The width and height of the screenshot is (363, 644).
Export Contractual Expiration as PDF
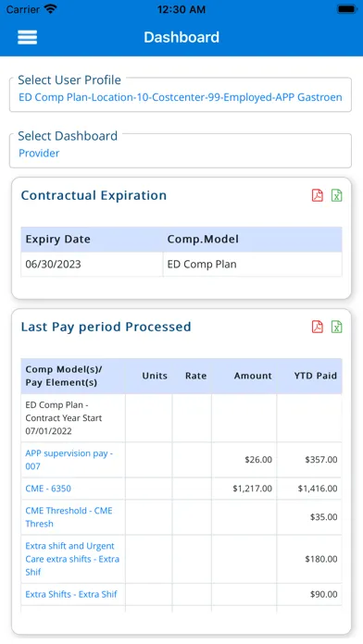coord(318,195)
